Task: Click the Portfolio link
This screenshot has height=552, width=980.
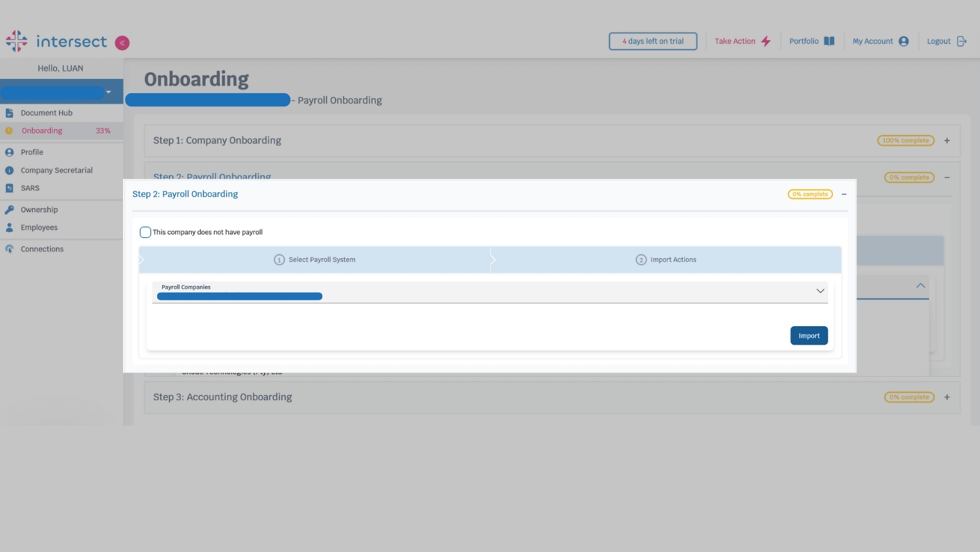Action: [804, 41]
